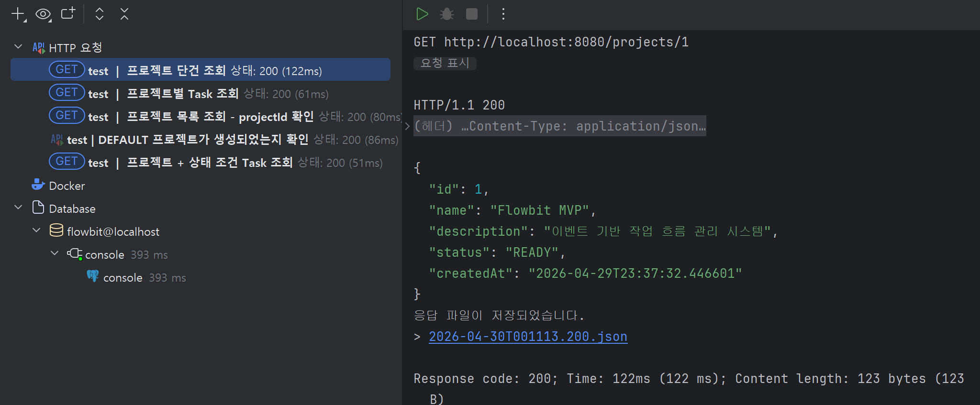The width and height of the screenshot is (980, 405).
Task: Collapse all services in the tree
Action: pyautogui.click(x=124, y=14)
